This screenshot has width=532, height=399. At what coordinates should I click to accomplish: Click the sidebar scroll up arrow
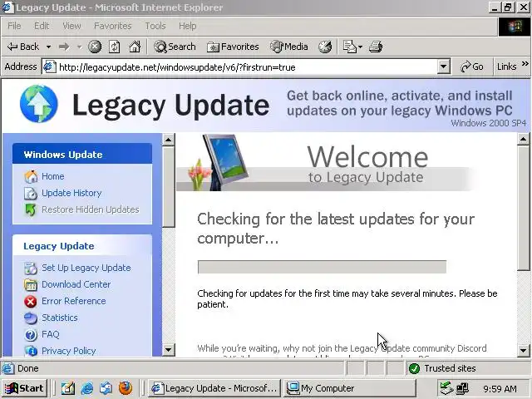(169, 140)
